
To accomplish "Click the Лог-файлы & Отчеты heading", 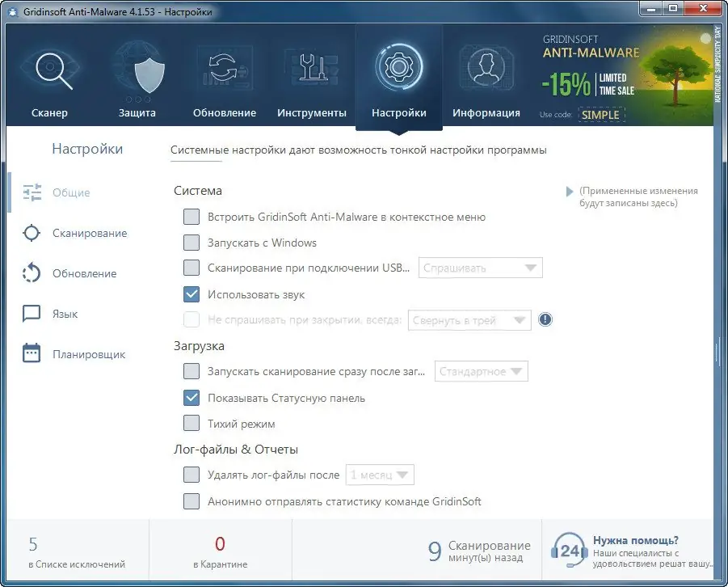I will pyautogui.click(x=236, y=450).
